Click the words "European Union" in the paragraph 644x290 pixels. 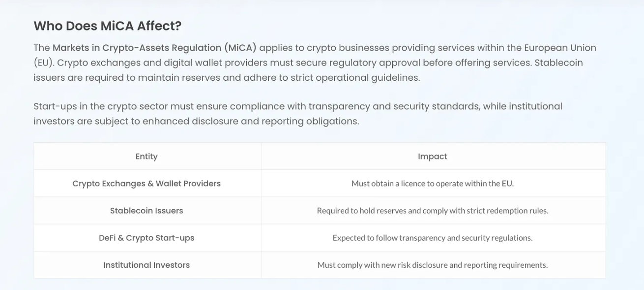[560, 48]
